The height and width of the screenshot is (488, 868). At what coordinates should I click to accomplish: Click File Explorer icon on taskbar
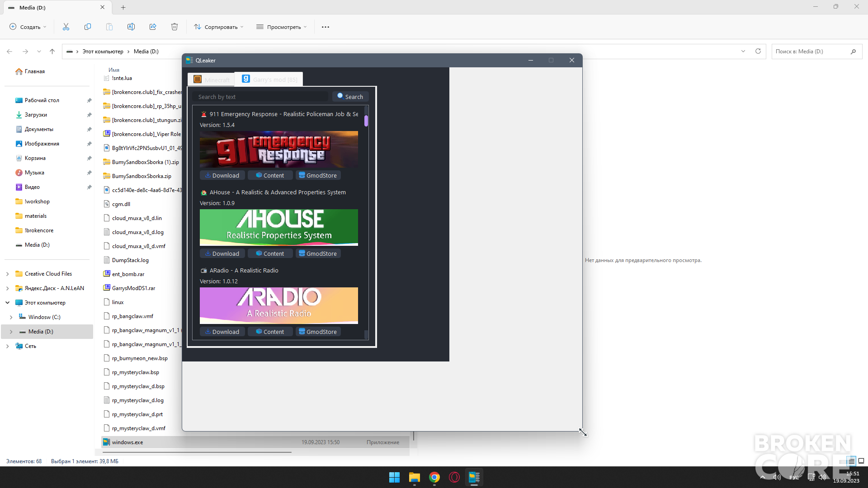pos(415,477)
